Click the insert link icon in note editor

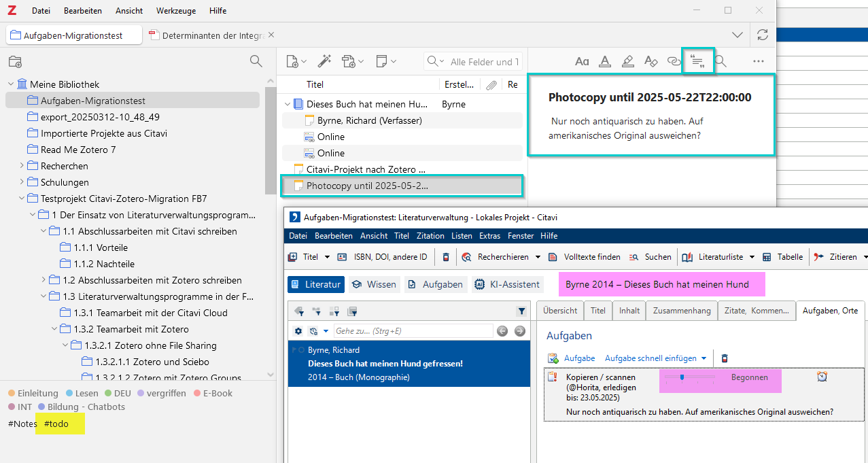tap(674, 61)
